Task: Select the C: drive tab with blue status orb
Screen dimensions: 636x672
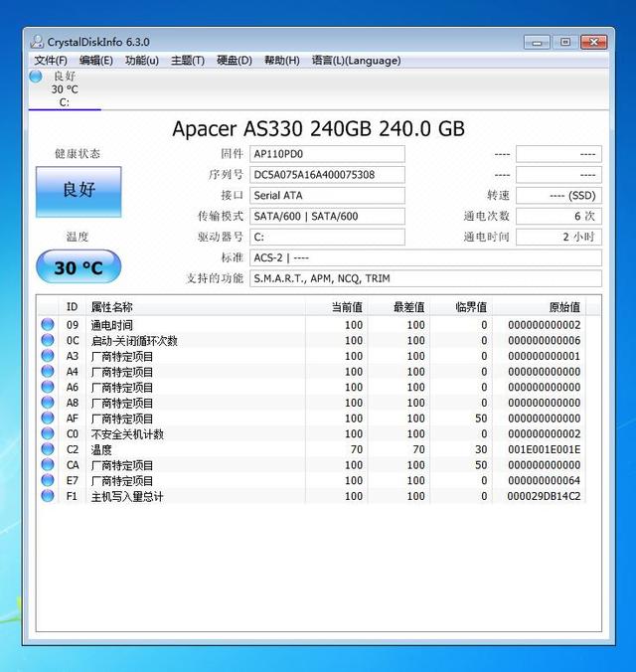Action: [65, 89]
